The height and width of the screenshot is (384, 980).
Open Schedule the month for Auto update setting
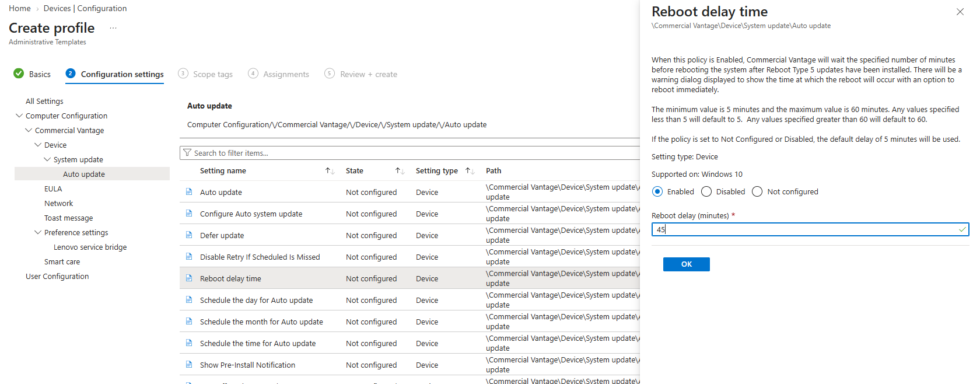click(261, 322)
